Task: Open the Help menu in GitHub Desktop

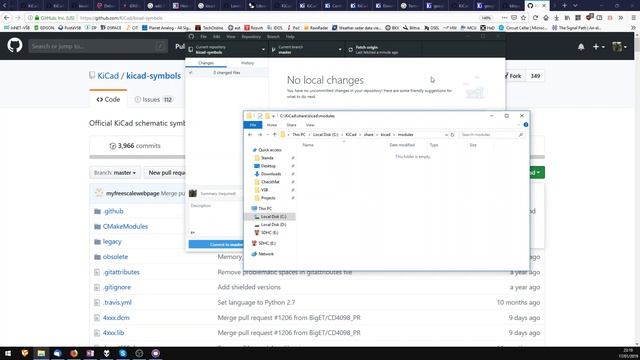Action: point(290,37)
